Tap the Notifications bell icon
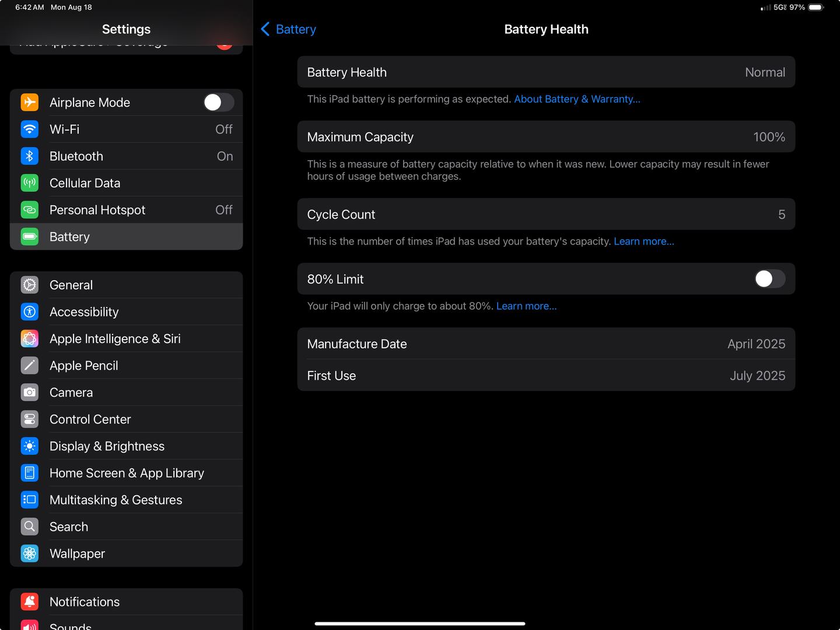The image size is (840, 630). click(x=30, y=601)
